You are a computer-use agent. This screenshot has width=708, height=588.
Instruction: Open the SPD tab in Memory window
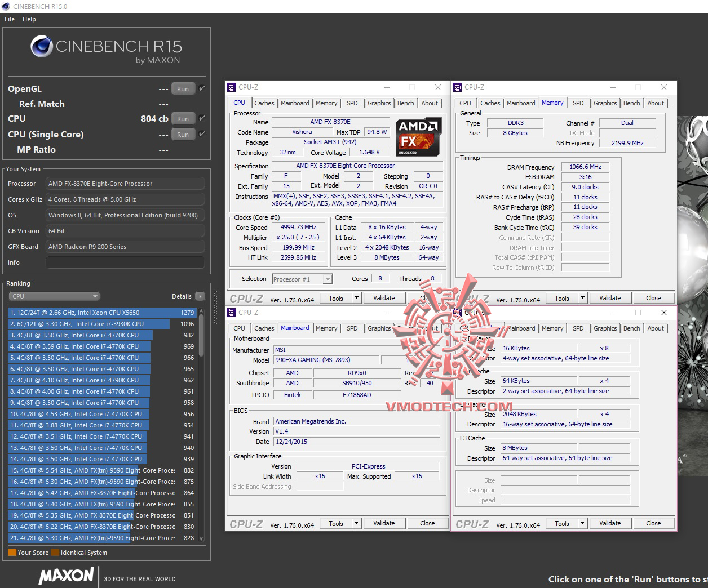click(578, 103)
